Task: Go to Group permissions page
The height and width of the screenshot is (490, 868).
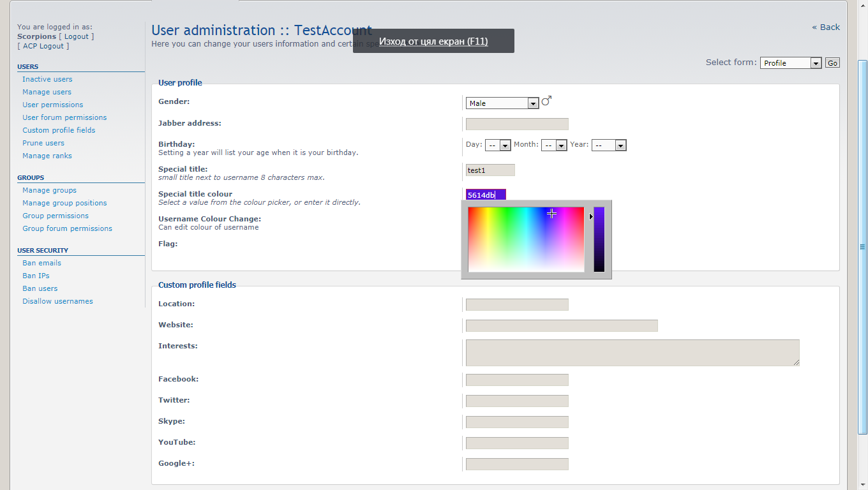Action: 56,216
